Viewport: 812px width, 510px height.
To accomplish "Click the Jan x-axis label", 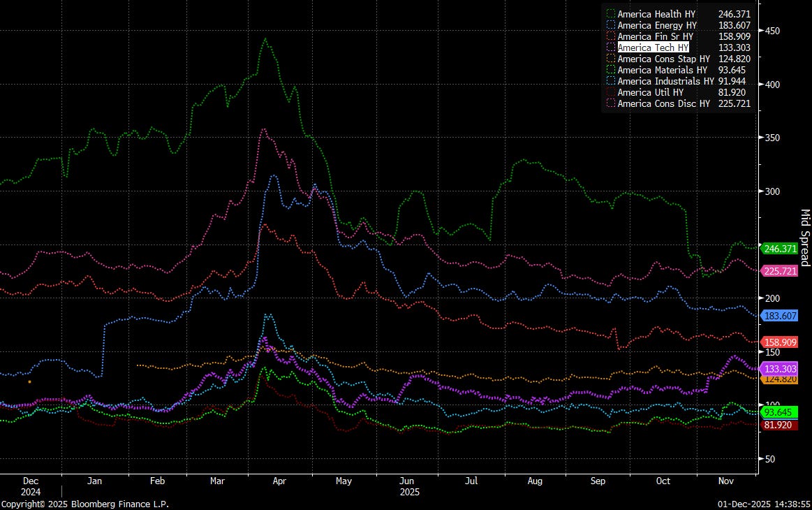I will point(94,481).
